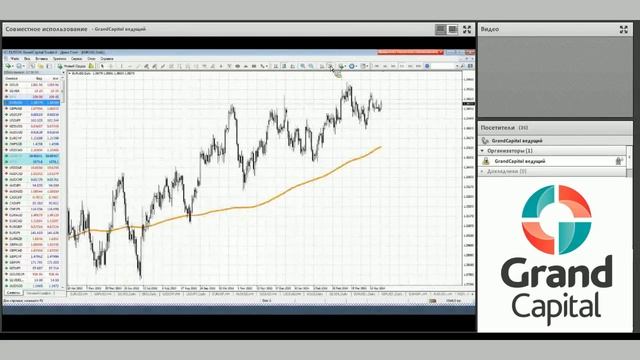The image size is (640, 360).
Task: Click the toolbar search input field
Action: [x=444, y=66]
